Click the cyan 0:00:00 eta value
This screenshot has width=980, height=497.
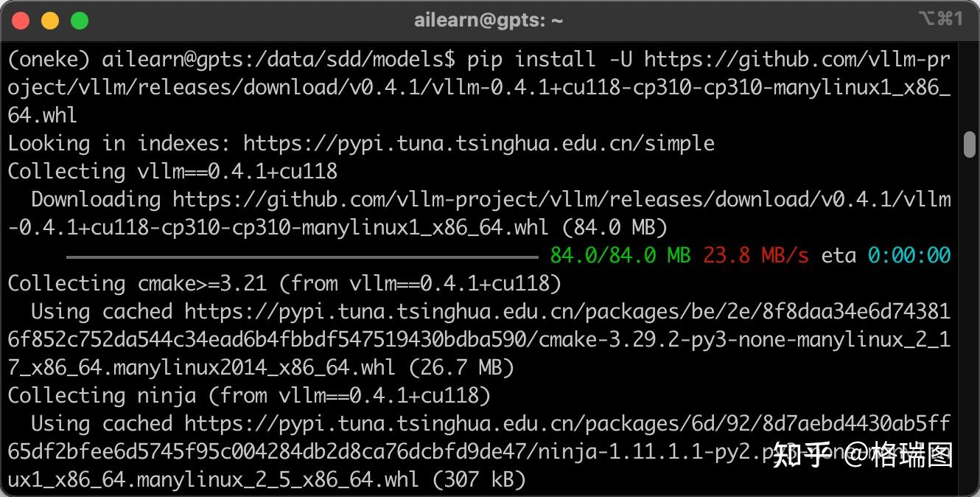tap(909, 256)
